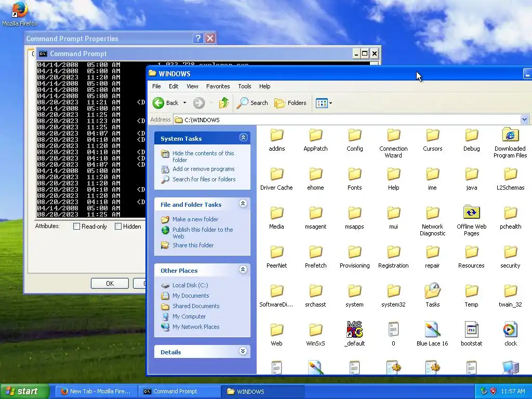The height and width of the screenshot is (399, 532).
Task: Select Downloaded Program Files folder
Action: (510, 143)
